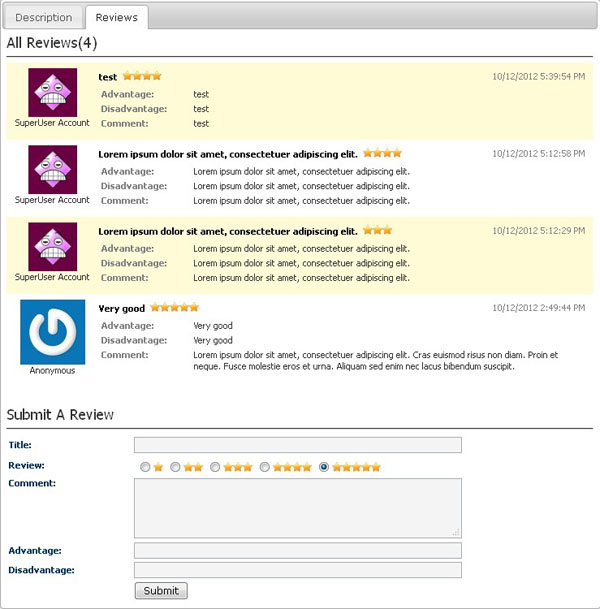The width and height of the screenshot is (600, 609).
Task: Focus the Disadvantage input field
Action: (298, 570)
